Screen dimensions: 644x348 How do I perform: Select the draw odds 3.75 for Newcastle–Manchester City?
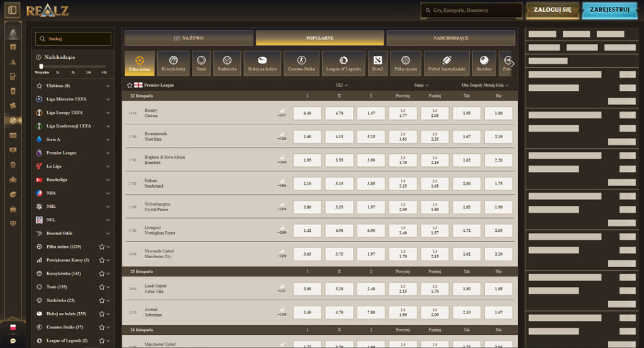point(339,254)
